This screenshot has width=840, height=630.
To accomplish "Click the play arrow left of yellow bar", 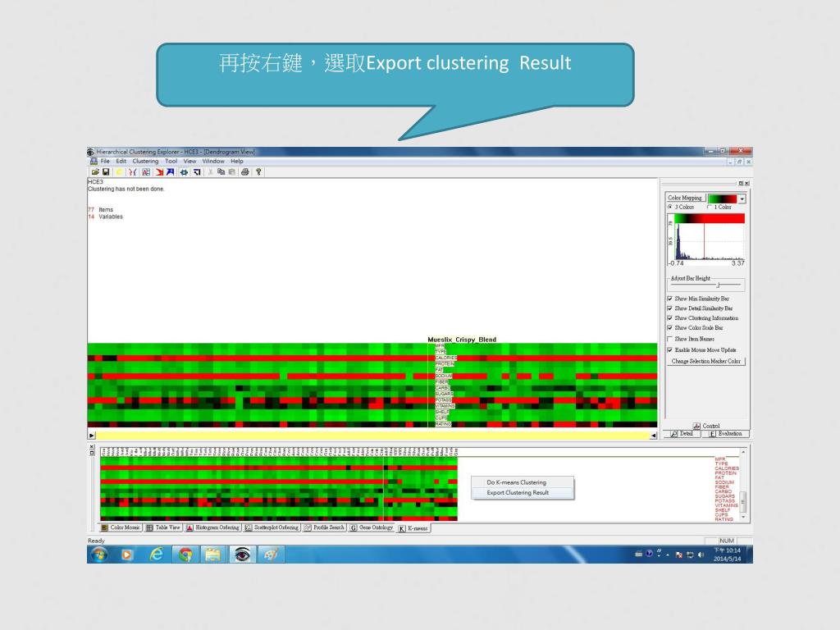I will click(x=92, y=436).
